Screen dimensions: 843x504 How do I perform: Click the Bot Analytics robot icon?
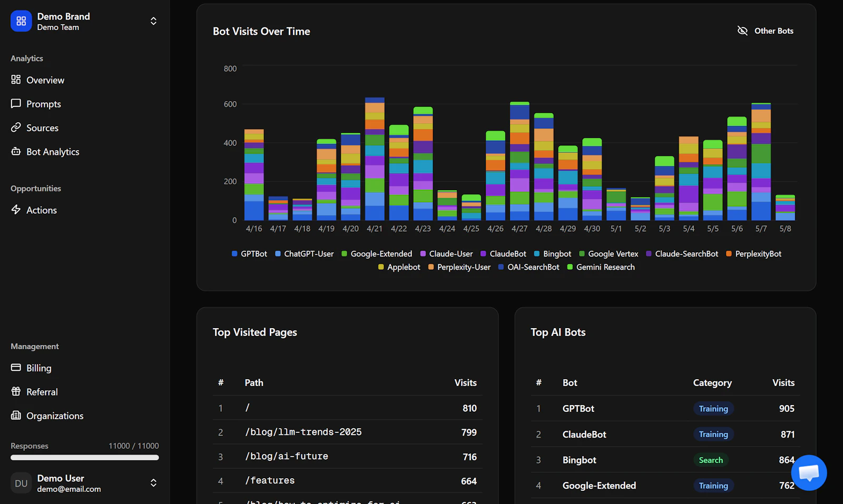click(16, 152)
